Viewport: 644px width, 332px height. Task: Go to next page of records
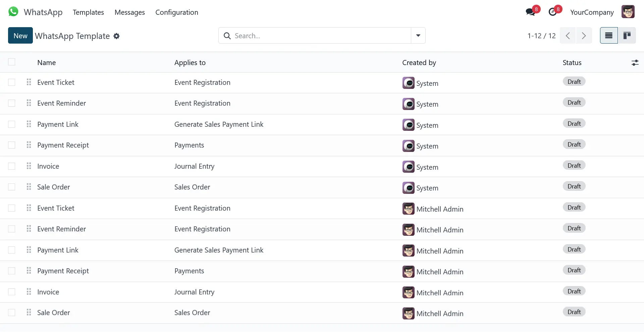point(584,36)
